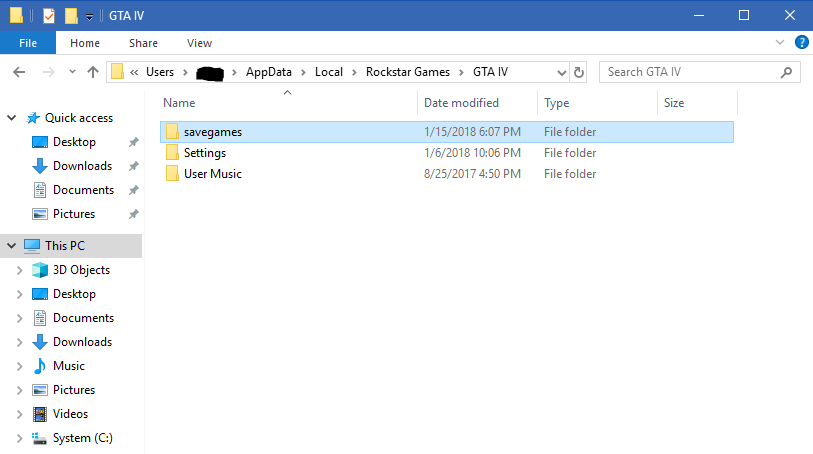Viewport: 813px width, 454px height.
Task: Go forward with the Forward arrow
Action: tap(49, 72)
